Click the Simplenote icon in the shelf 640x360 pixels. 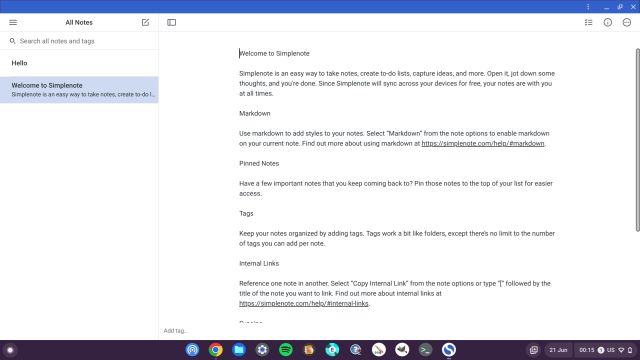(449, 350)
